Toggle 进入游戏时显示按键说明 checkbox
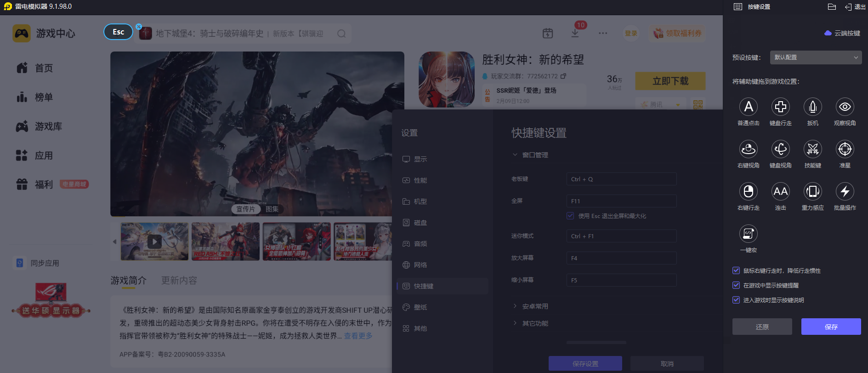The height and width of the screenshot is (373, 868). tap(736, 300)
